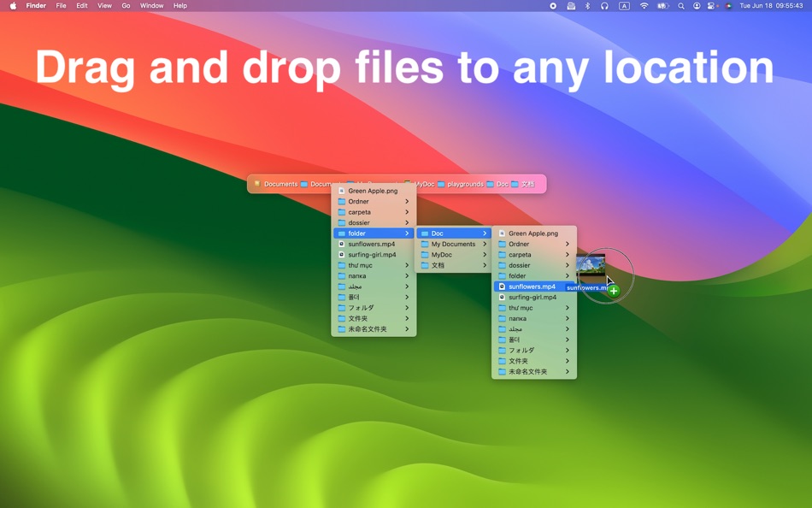Select My Documents in the submenu

[x=454, y=244]
